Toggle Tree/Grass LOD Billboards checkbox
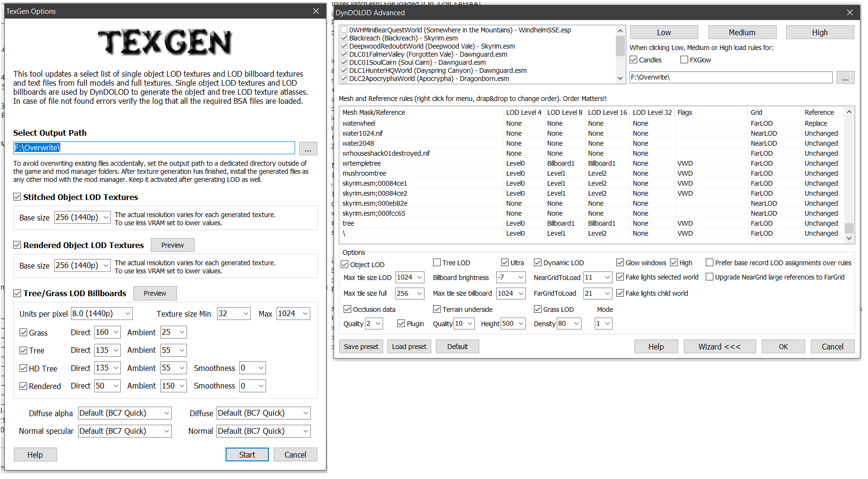The height and width of the screenshot is (479, 868). [17, 293]
